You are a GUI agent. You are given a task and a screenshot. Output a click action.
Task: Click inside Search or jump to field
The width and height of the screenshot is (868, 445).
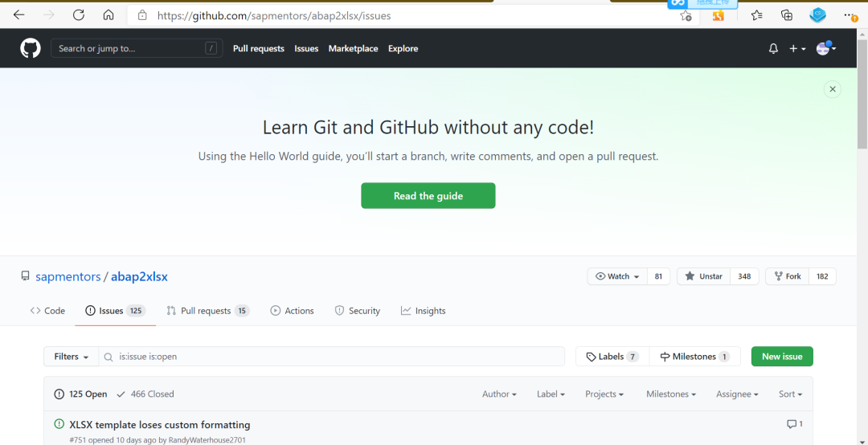tap(137, 48)
